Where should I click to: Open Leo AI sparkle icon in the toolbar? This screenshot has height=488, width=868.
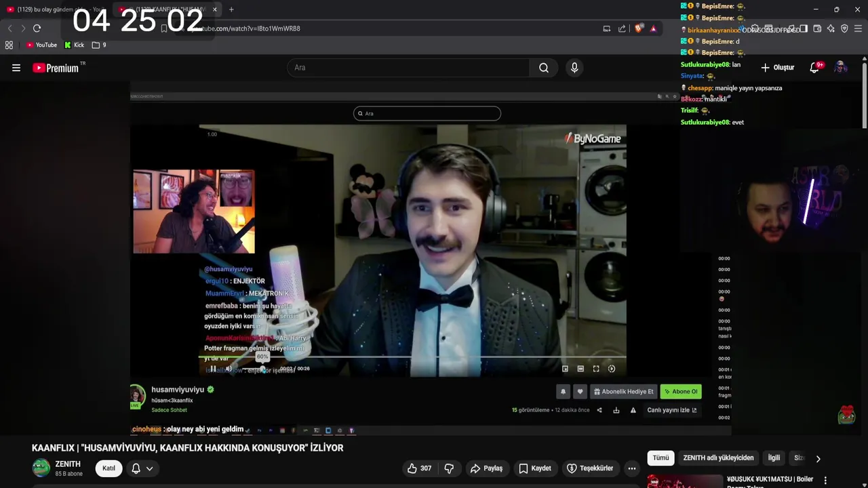831,28
